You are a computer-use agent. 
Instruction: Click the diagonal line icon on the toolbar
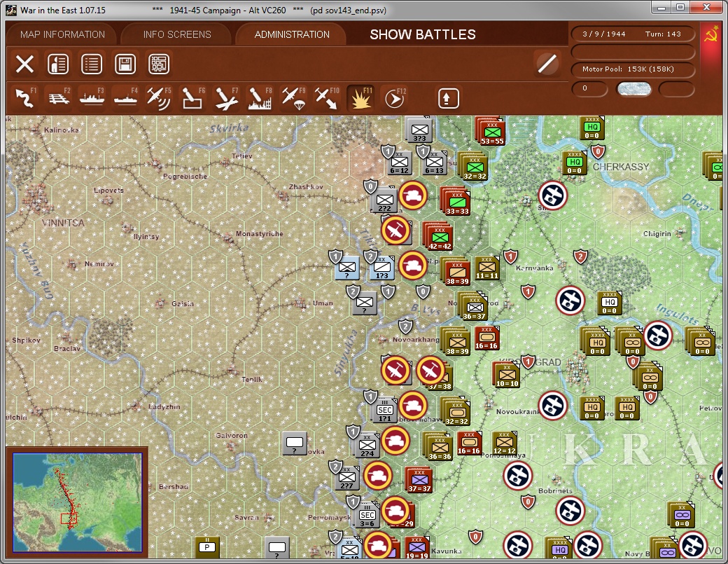pos(547,64)
